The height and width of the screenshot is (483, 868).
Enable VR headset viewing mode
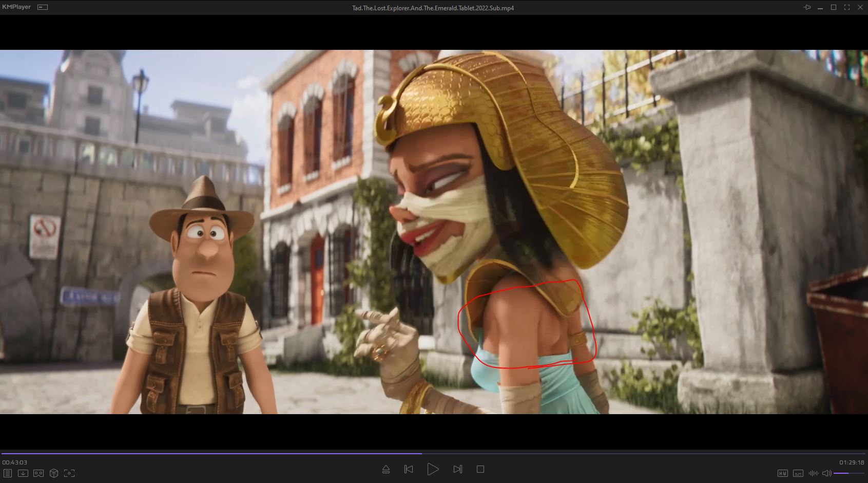point(38,473)
